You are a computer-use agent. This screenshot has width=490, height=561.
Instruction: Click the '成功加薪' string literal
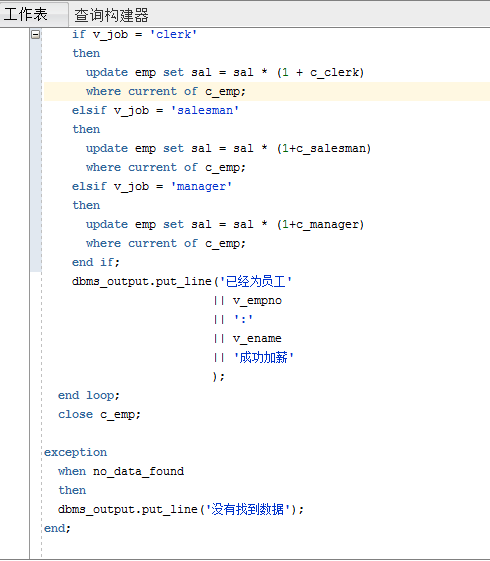[x=264, y=357]
